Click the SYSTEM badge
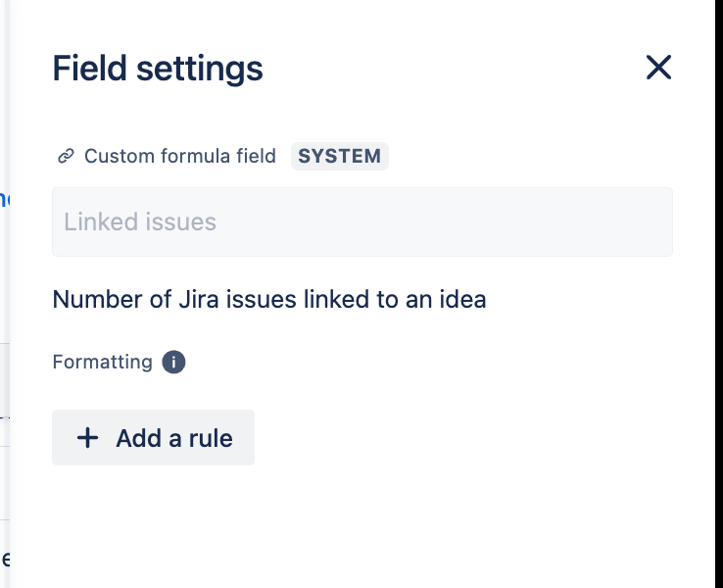This screenshot has width=723, height=588. pos(339,156)
